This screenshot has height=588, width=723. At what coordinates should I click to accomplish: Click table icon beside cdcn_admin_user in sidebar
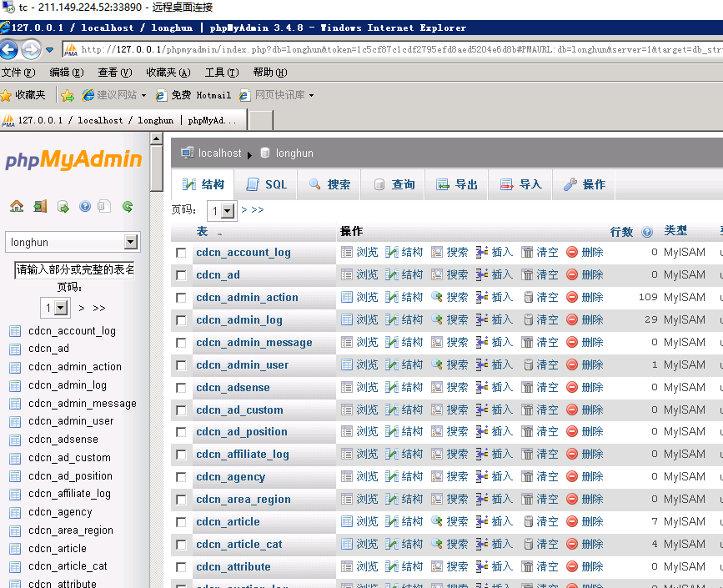[15, 421]
